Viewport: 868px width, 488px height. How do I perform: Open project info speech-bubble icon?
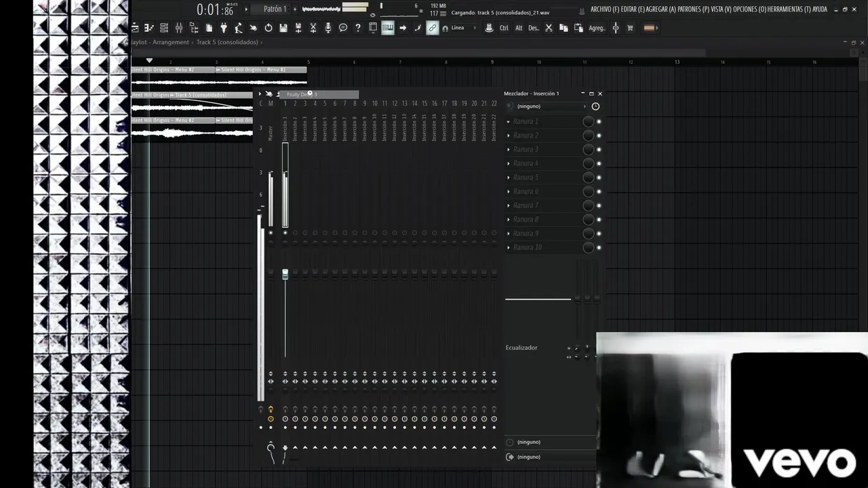click(x=343, y=28)
